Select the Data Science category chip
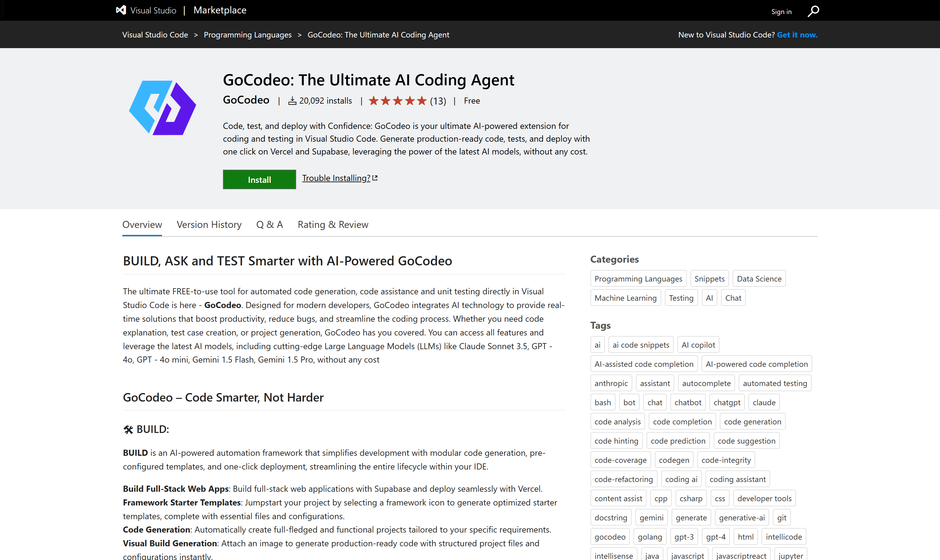The height and width of the screenshot is (560, 940). pyautogui.click(x=759, y=278)
